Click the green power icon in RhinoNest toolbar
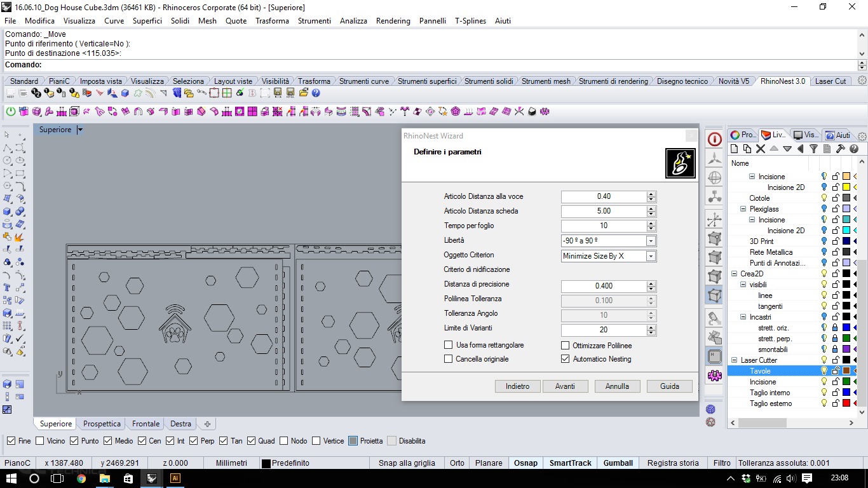The image size is (868, 488). tap(11, 111)
